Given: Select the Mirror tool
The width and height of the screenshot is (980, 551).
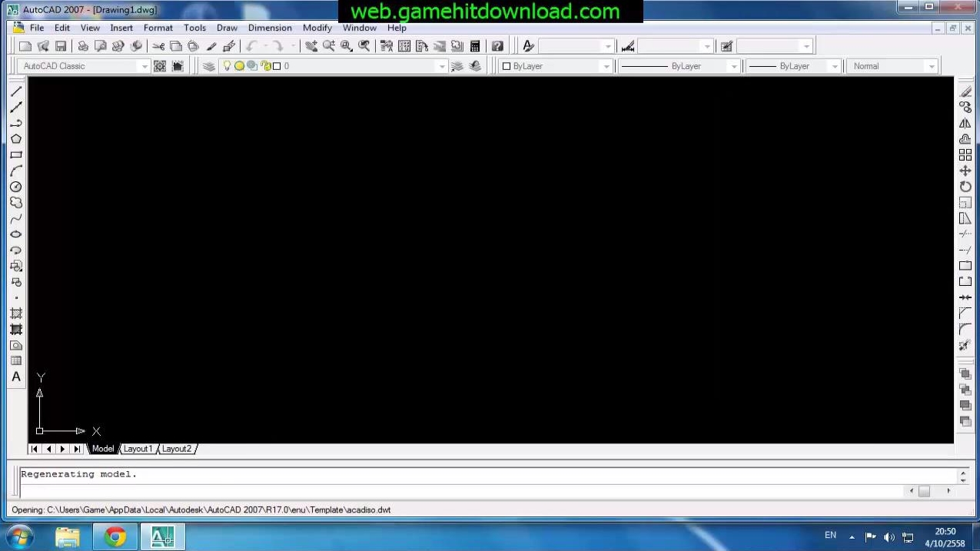Looking at the screenshot, I should point(965,123).
